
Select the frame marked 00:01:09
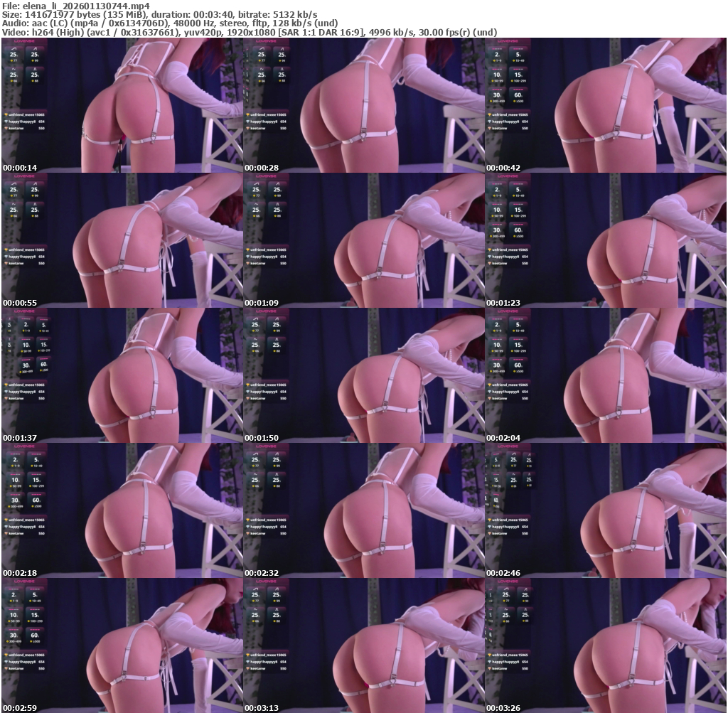[x=364, y=240]
